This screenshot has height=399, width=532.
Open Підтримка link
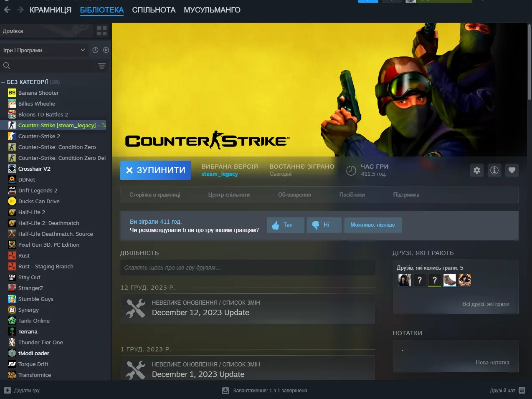406,195
